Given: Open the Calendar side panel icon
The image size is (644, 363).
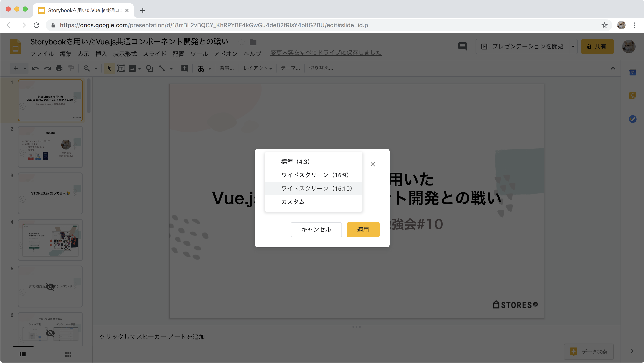Looking at the screenshot, I should tap(632, 72).
